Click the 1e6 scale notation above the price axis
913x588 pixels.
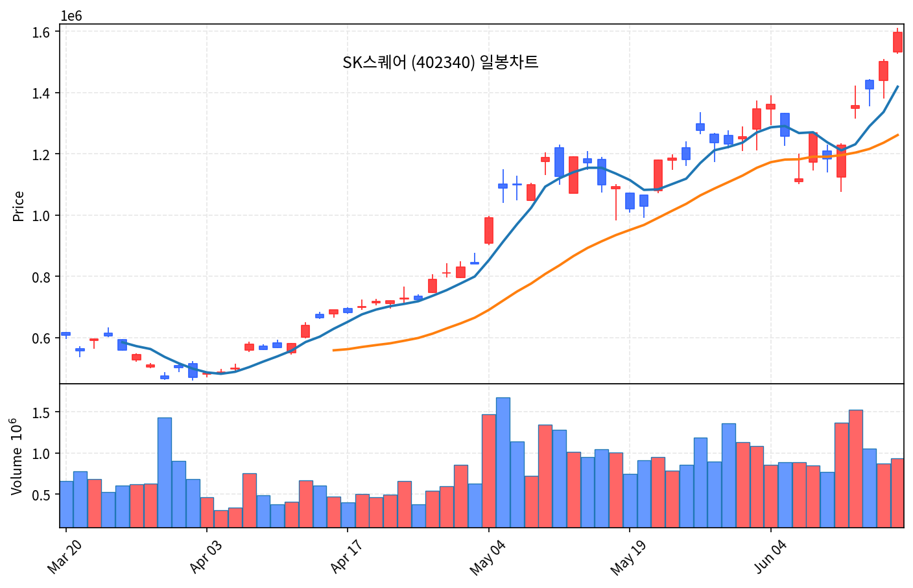[71, 16]
